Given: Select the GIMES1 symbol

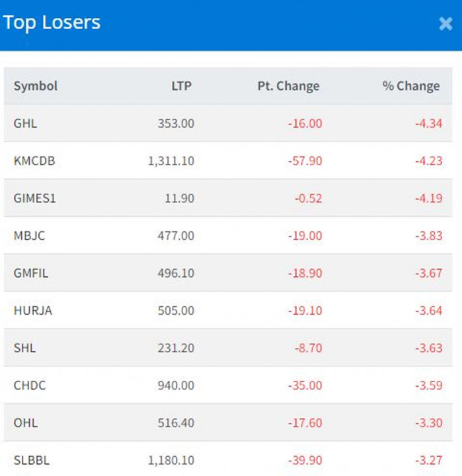Looking at the screenshot, I should click(34, 198).
